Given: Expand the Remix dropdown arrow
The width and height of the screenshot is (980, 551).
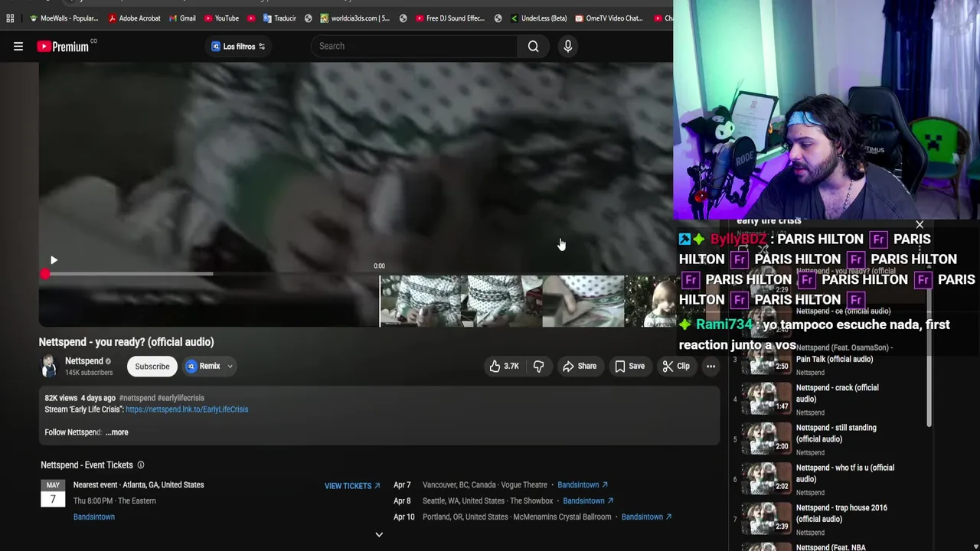Looking at the screenshot, I should tap(230, 366).
